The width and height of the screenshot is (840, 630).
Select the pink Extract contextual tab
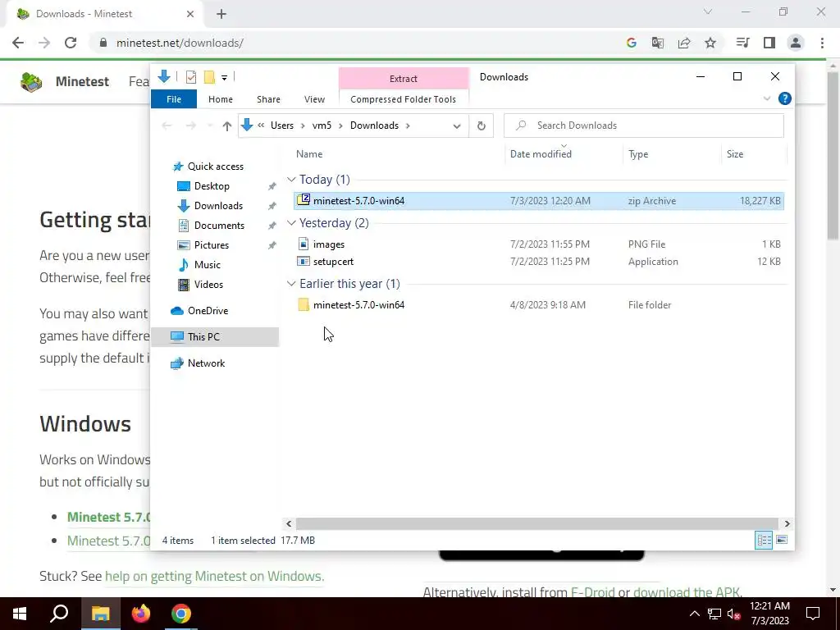(404, 78)
